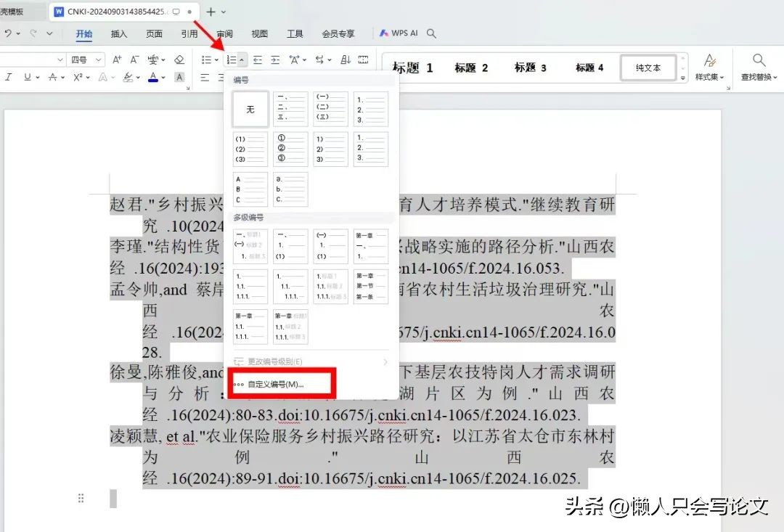The width and height of the screenshot is (784, 532).
Task: Open the 引用 ribbon tab
Action: 189,33
